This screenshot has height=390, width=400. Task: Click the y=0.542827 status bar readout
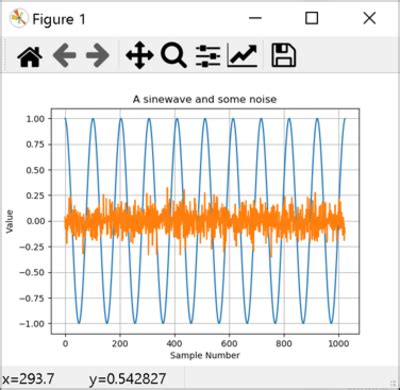[128, 379]
